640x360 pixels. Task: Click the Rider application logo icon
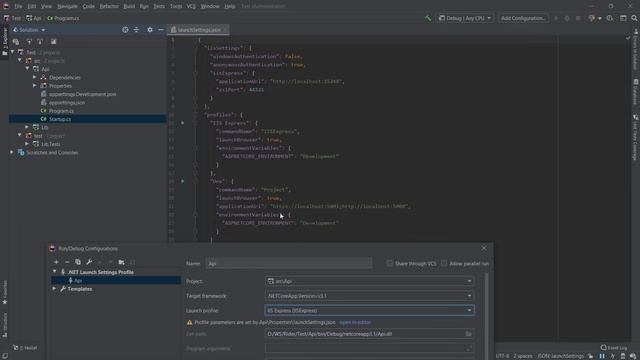6,6
